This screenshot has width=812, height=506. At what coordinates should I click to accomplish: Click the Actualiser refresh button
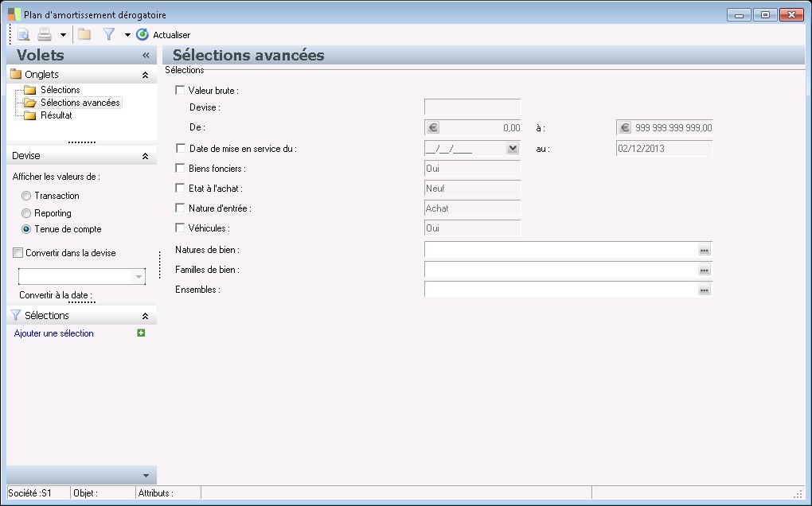[x=164, y=35]
